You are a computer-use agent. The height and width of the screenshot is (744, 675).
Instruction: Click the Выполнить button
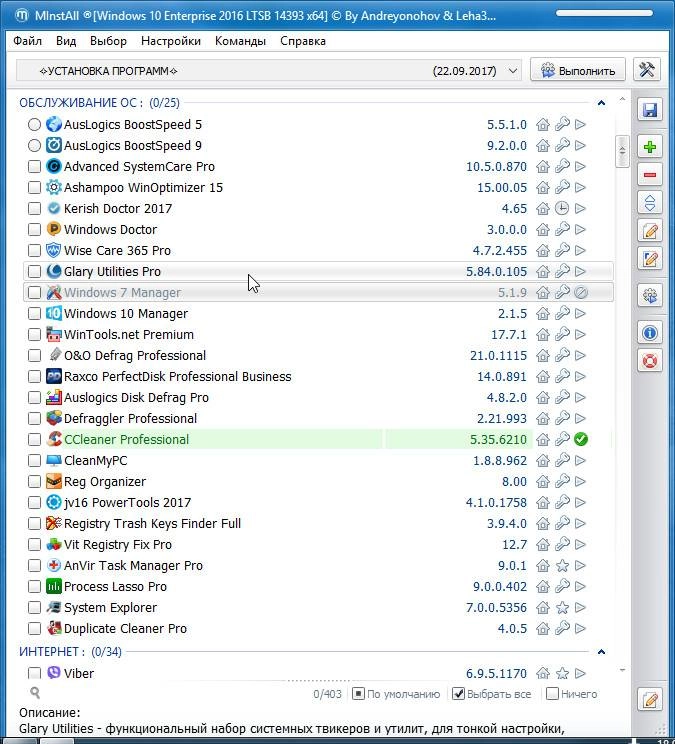[x=578, y=70]
